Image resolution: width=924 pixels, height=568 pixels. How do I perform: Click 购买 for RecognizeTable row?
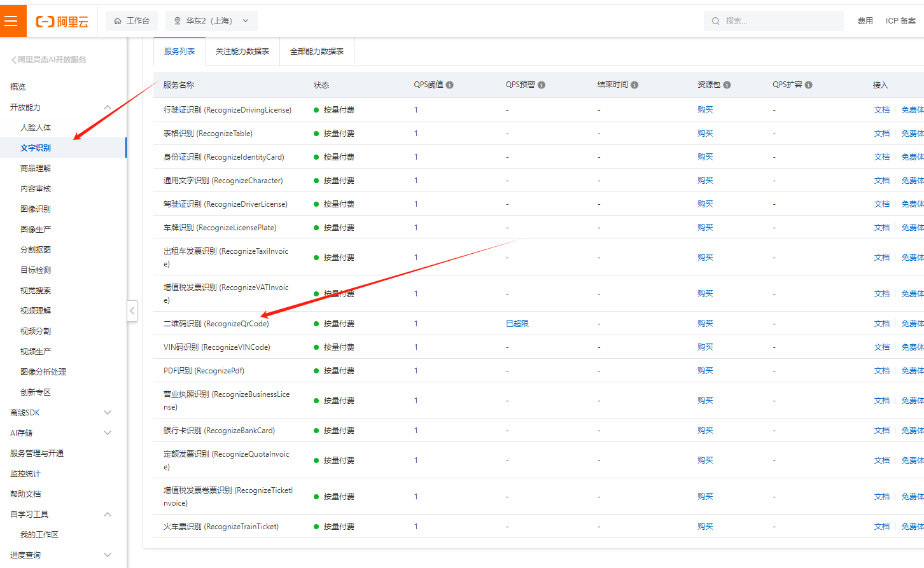click(x=705, y=134)
